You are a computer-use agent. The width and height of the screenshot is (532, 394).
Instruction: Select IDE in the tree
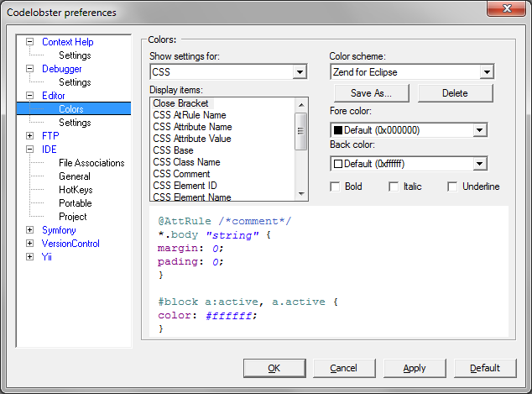click(x=50, y=149)
